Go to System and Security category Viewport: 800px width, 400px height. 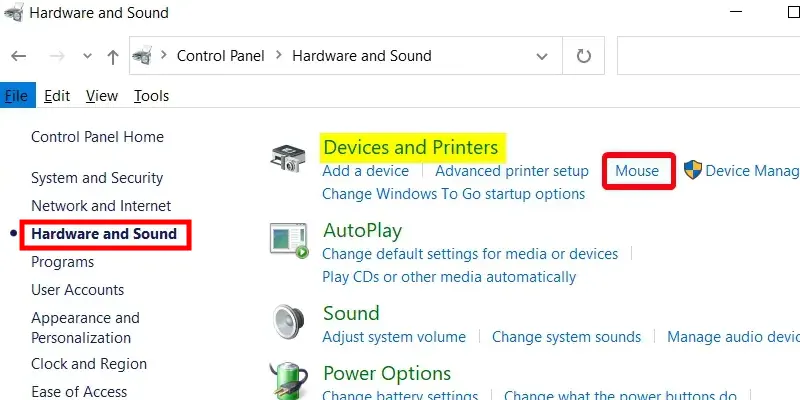(x=97, y=178)
